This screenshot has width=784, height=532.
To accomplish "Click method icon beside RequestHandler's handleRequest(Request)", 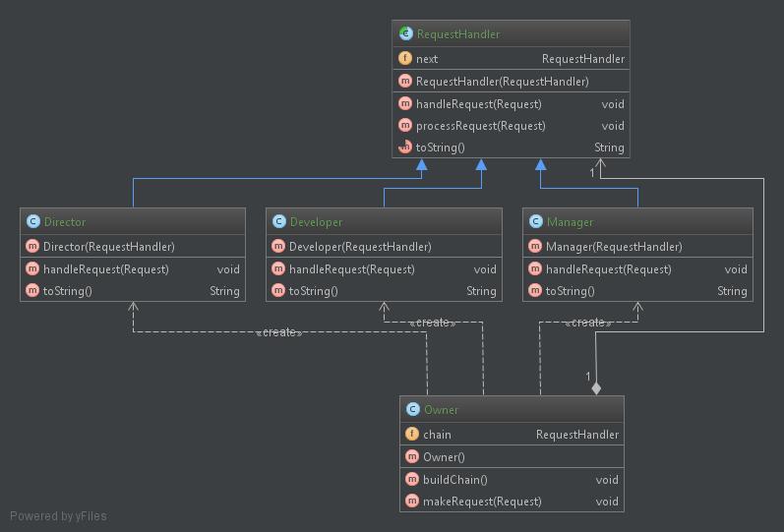I will [405, 103].
